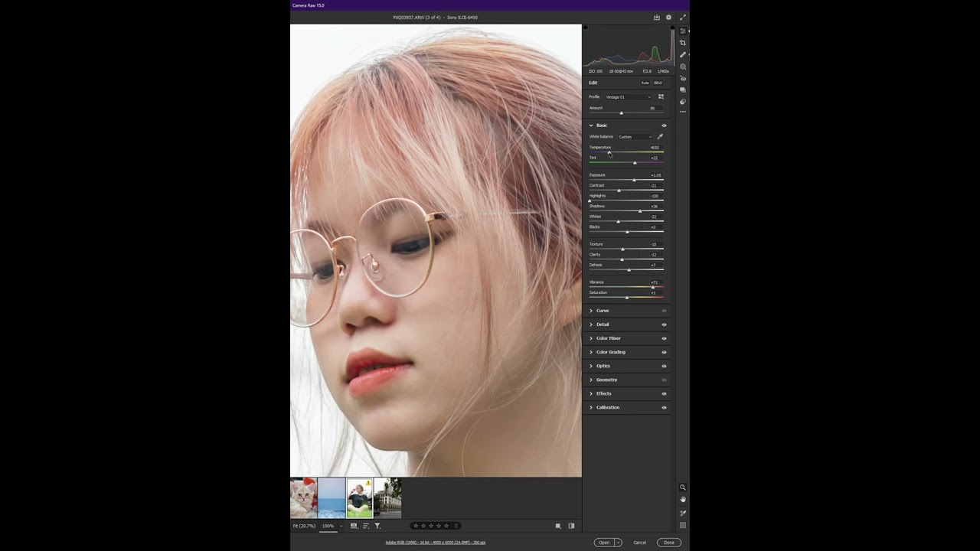Open the filmstrip filter funnel icon
980x551 pixels.
pos(377,526)
